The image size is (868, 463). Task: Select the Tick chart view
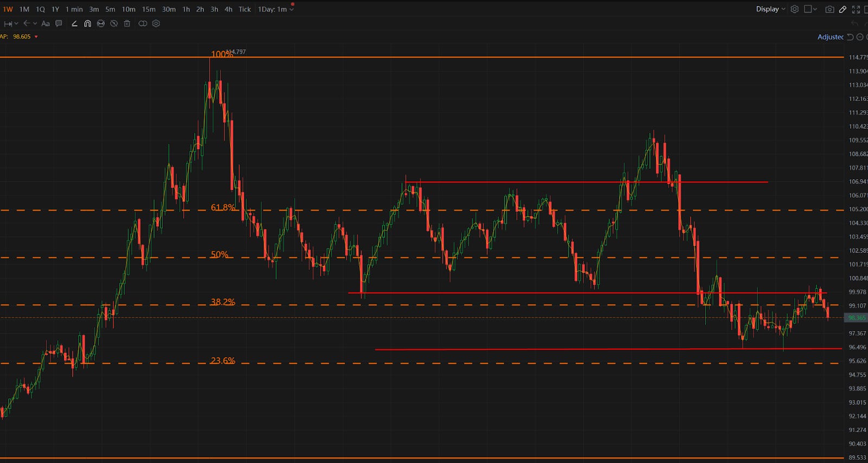(x=245, y=9)
